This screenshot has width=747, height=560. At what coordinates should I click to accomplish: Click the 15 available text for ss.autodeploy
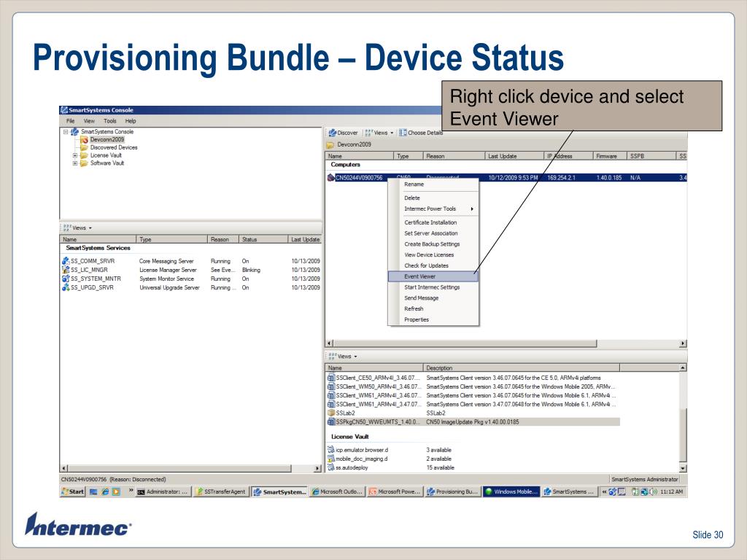click(440, 467)
